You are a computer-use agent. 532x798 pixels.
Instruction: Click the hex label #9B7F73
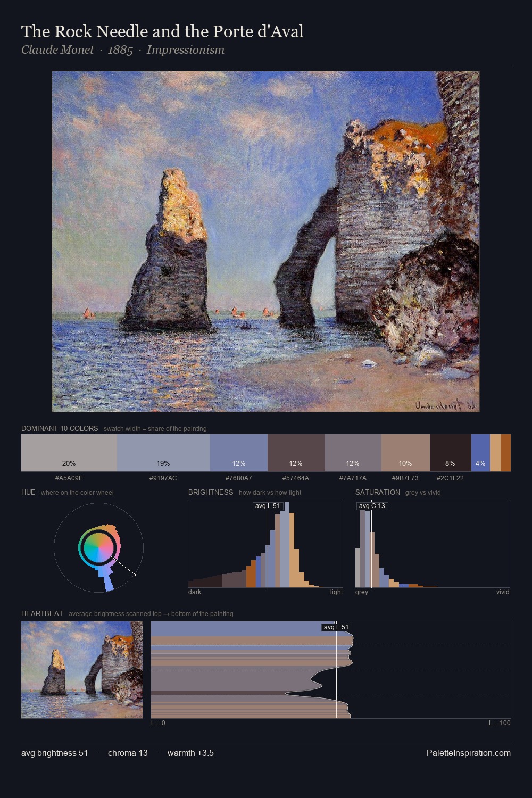click(405, 478)
